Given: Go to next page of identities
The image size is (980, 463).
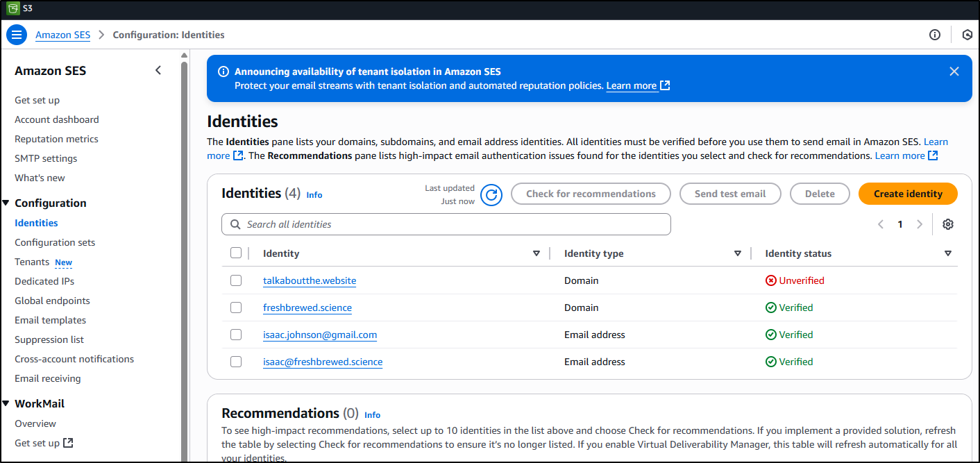Looking at the screenshot, I should click(x=920, y=224).
